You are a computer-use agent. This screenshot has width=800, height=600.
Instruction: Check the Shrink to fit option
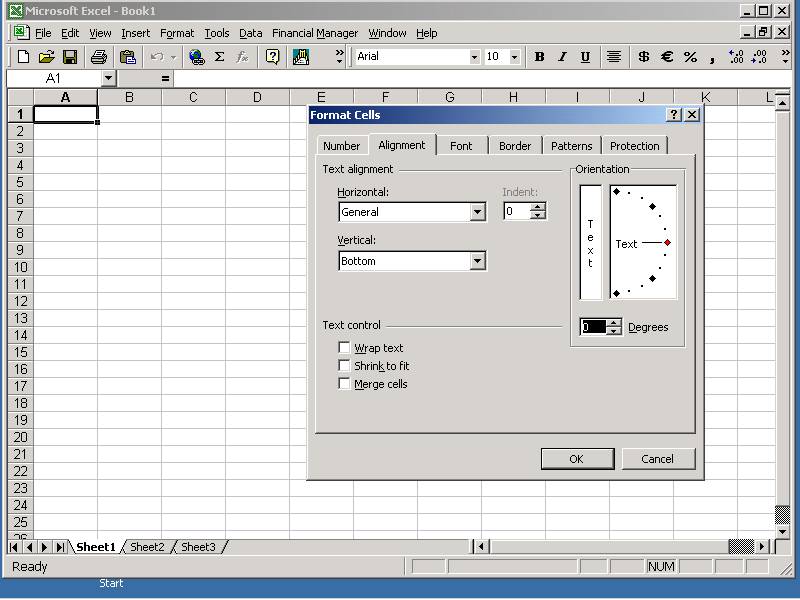345,366
